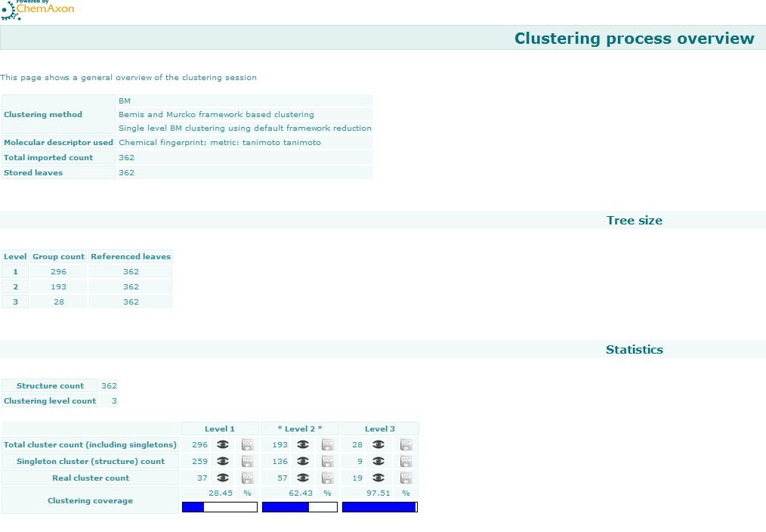This screenshot has width=766, height=532.
Task: Toggle visibility of Level 2 total clusters
Action: (x=303, y=444)
